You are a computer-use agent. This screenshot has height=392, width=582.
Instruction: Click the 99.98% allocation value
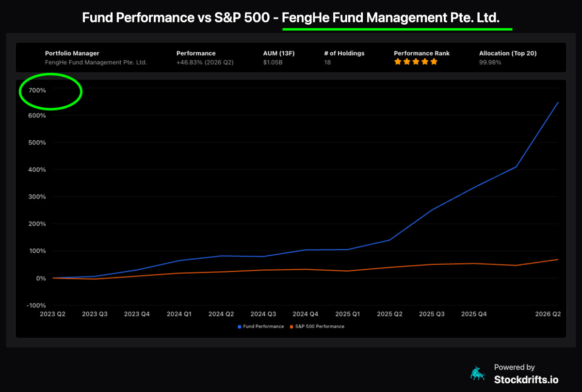pyautogui.click(x=490, y=63)
